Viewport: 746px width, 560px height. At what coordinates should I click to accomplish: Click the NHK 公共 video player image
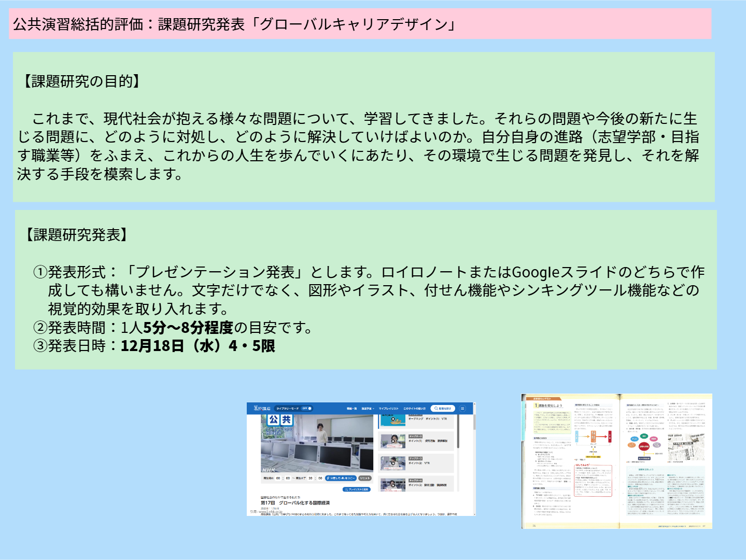(x=317, y=443)
